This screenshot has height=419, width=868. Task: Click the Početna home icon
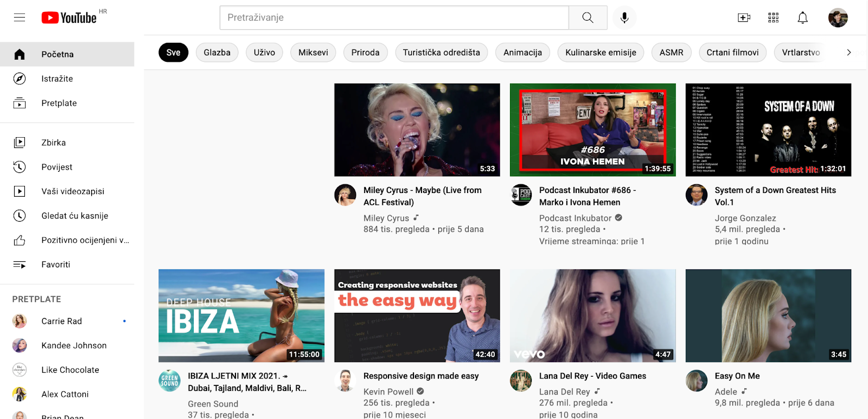tap(20, 54)
